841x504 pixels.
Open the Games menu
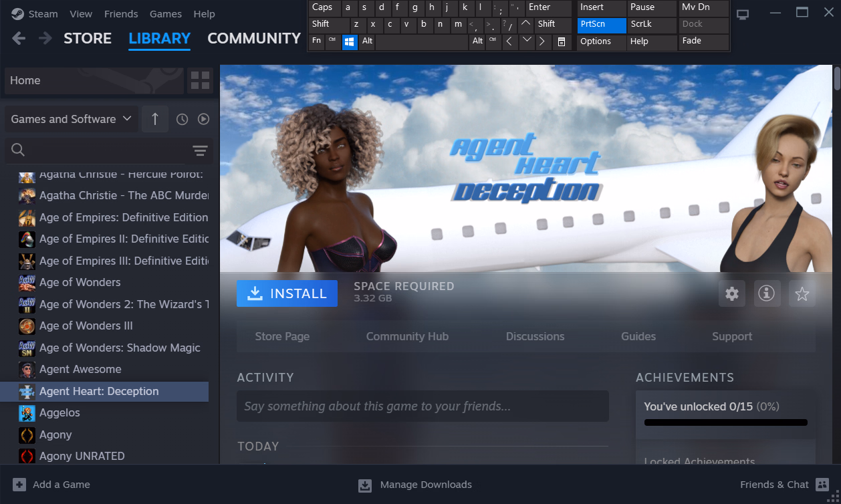pos(166,14)
